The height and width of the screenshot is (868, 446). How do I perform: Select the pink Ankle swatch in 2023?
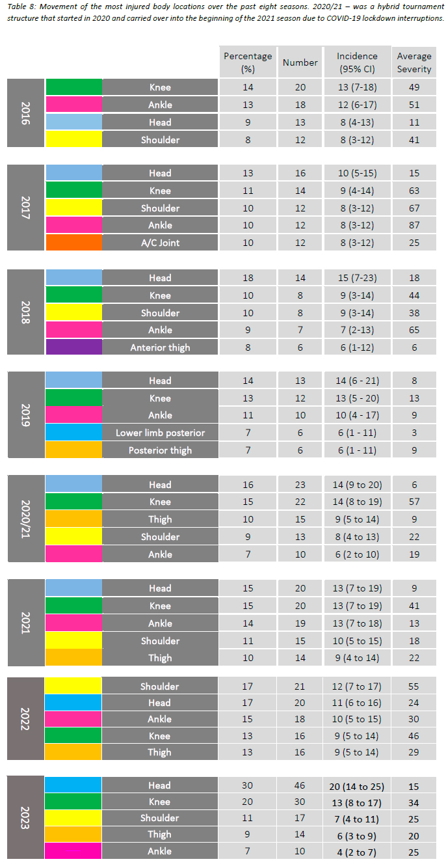pos(73,851)
